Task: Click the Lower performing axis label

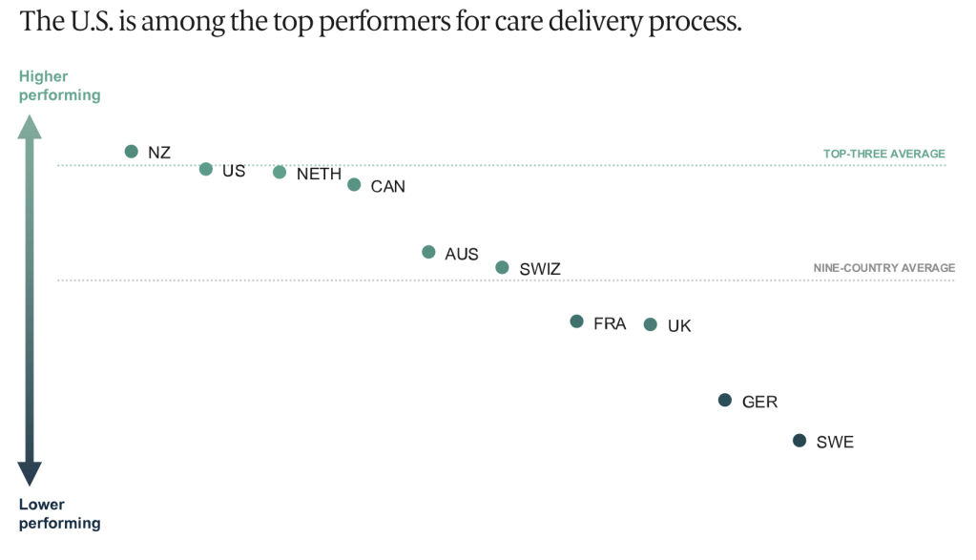Action: point(59,513)
